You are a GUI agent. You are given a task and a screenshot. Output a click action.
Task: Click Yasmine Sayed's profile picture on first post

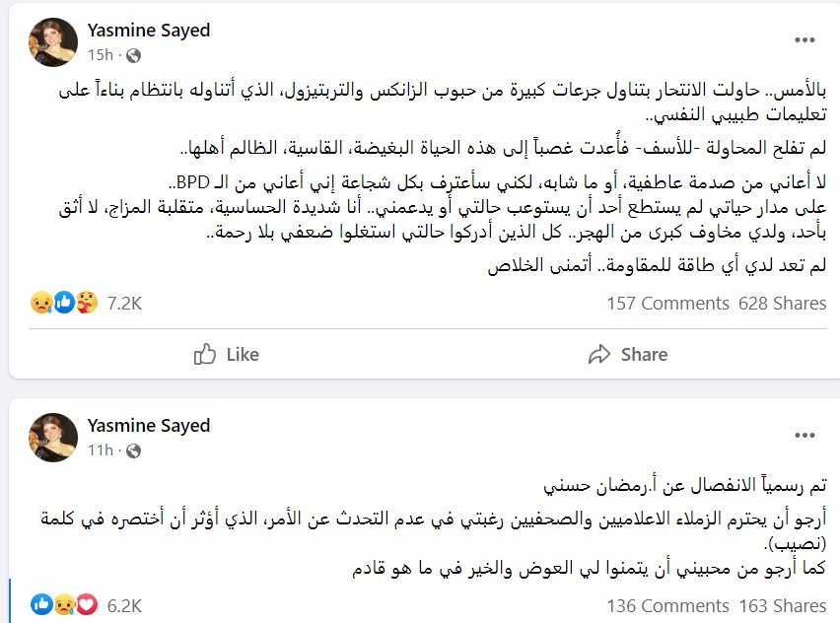point(53,41)
